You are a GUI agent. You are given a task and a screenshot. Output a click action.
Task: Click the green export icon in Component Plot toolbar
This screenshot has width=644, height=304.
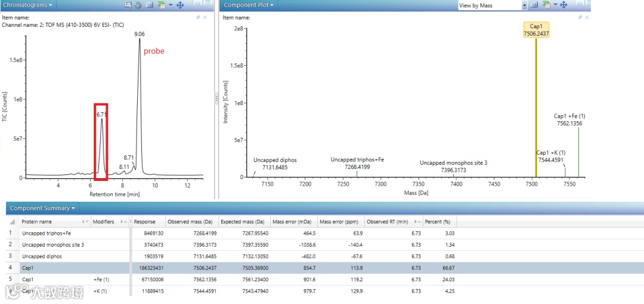pyautogui.click(x=546, y=5)
